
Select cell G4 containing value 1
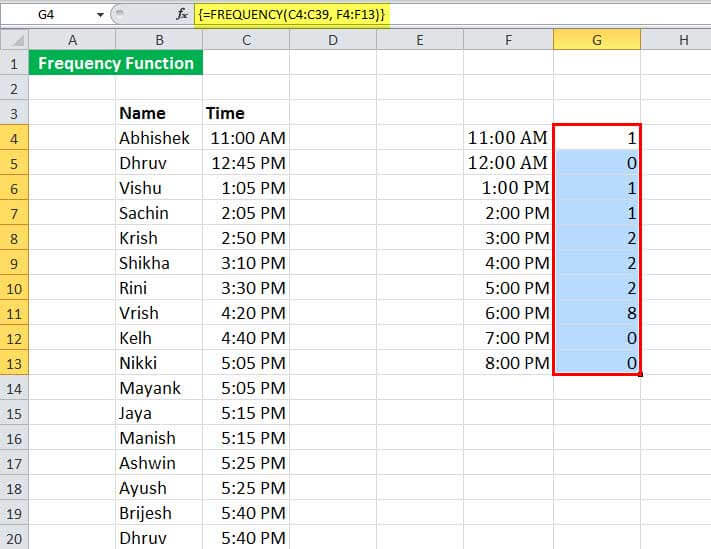coord(597,138)
